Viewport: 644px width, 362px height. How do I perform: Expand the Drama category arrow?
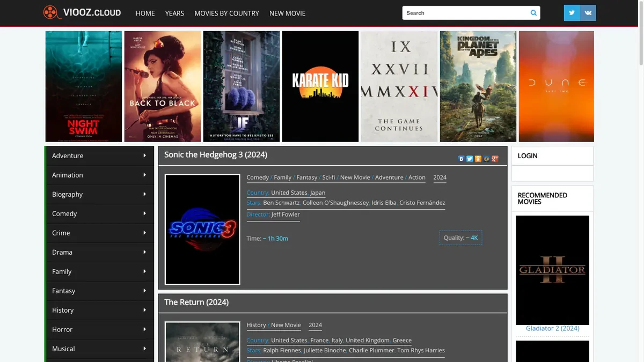(145, 252)
